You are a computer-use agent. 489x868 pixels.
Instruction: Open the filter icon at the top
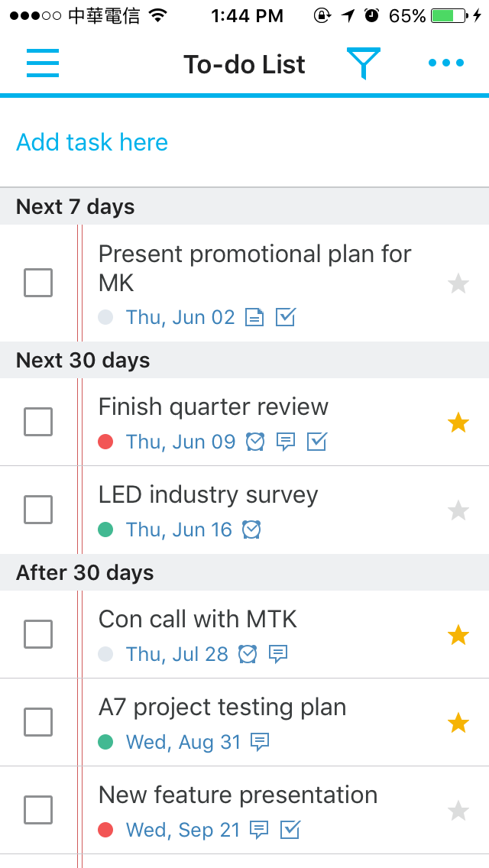pos(364,63)
